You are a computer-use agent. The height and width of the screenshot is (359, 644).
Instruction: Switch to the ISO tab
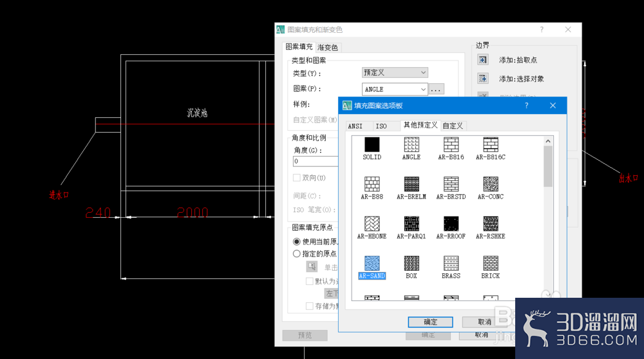coord(381,126)
